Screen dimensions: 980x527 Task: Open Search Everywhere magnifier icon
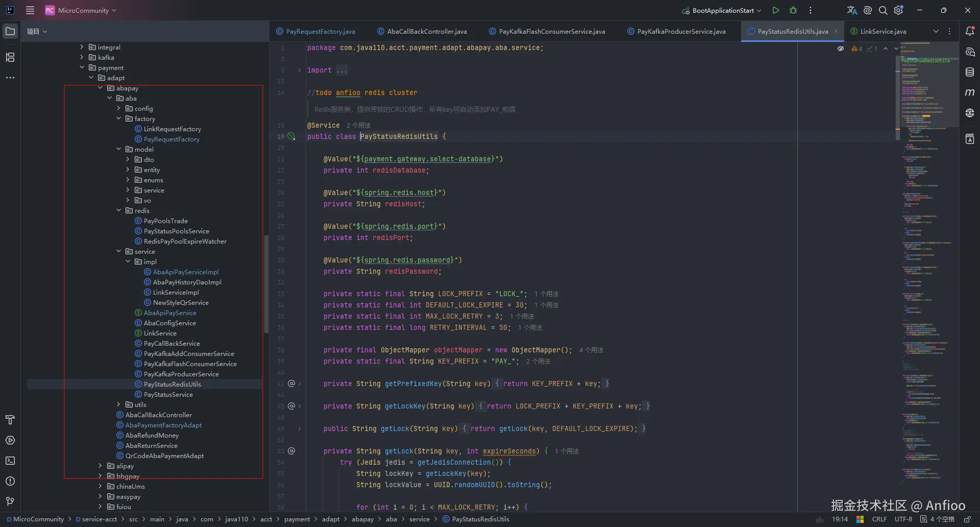click(x=883, y=10)
